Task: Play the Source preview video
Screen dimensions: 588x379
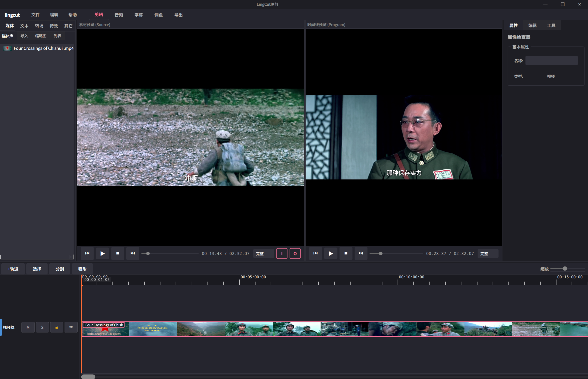Action: [x=102, y=254]
